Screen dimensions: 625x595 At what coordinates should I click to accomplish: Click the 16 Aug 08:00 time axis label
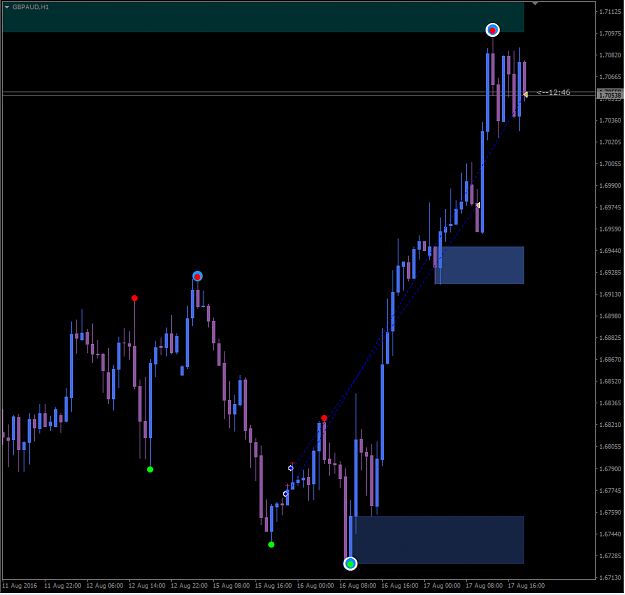[358, 585]
